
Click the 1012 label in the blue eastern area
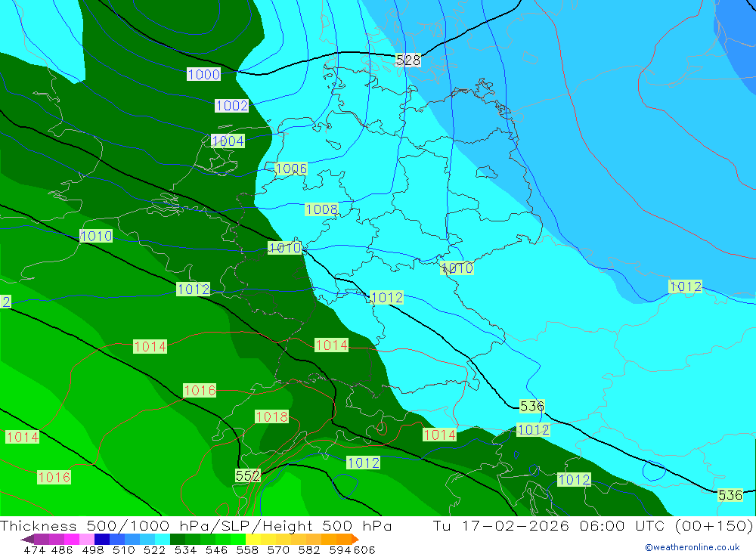685,286
